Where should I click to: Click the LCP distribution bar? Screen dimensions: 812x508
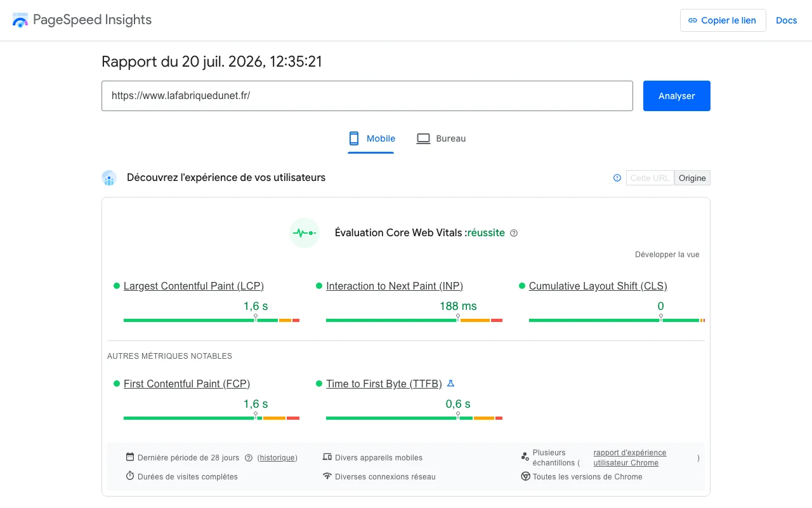[211, 320]
